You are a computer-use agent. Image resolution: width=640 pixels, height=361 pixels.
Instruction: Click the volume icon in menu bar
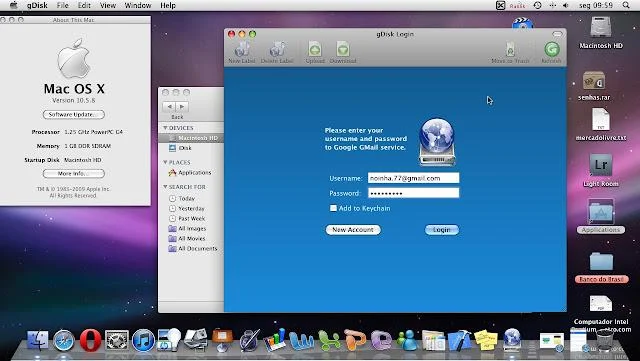(566, 5)
